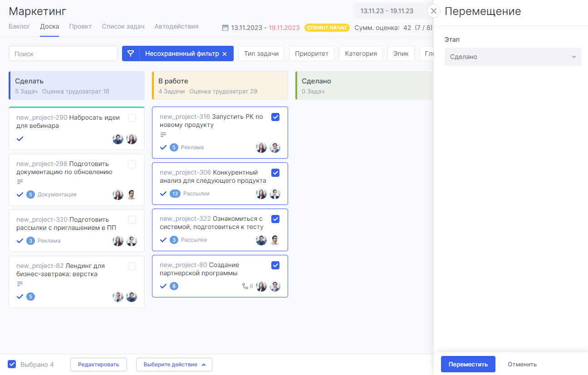Screen dimensions: 588x375
Task: Click the calendar icon beside sprint dates
Action: coord(225,28)
